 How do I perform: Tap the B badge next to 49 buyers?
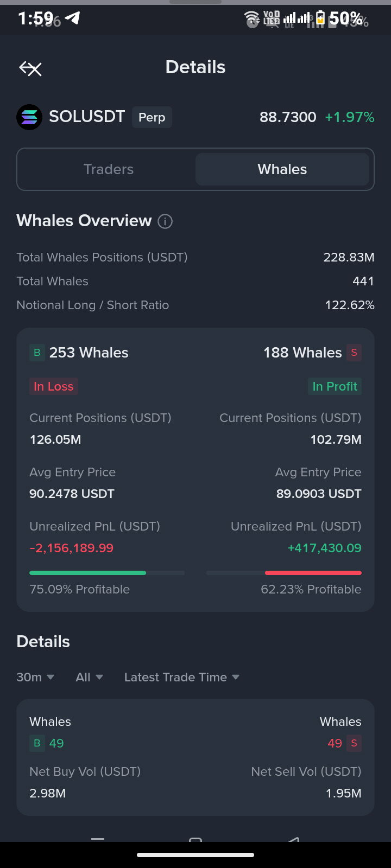[x=37, y=743]
